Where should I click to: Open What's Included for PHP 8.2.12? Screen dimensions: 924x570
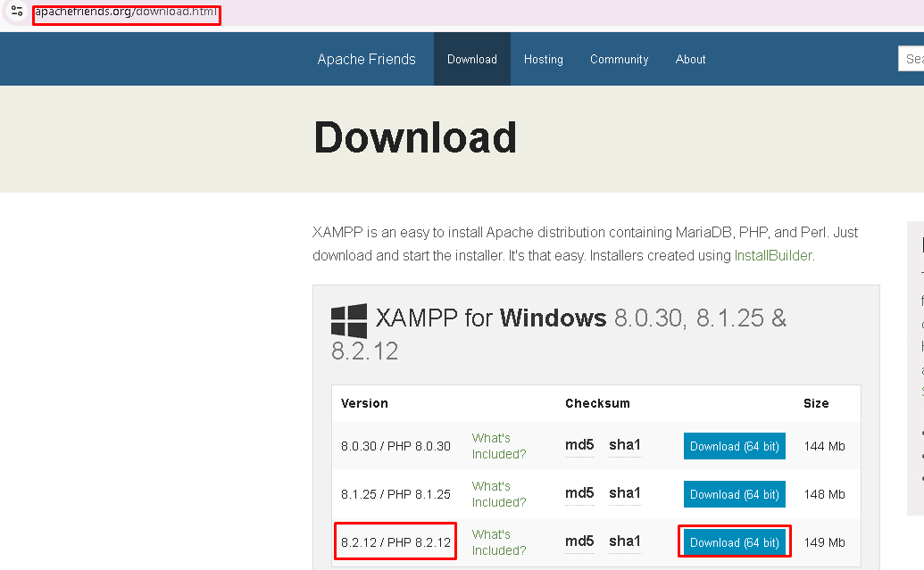498,541
